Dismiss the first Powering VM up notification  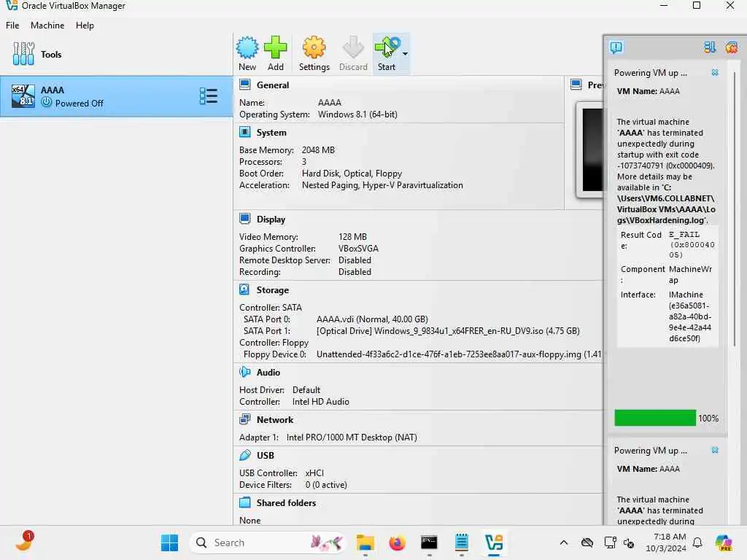[715, 72]
